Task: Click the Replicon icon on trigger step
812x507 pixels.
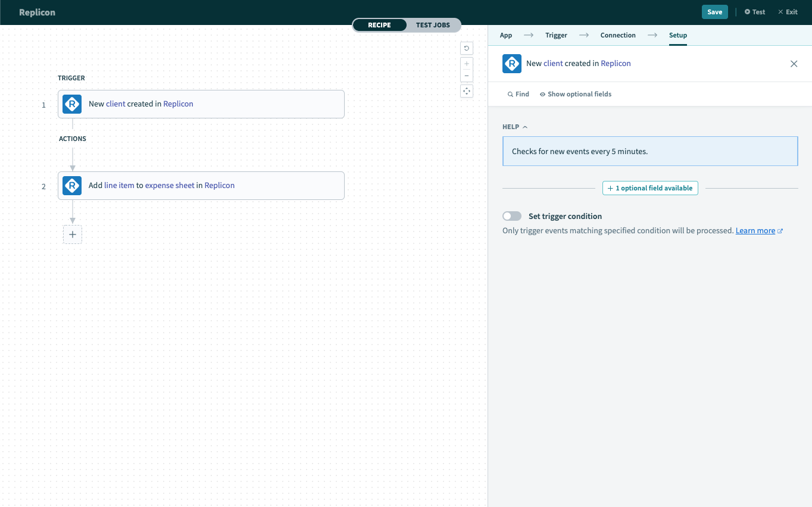Action: pos(72,104)
